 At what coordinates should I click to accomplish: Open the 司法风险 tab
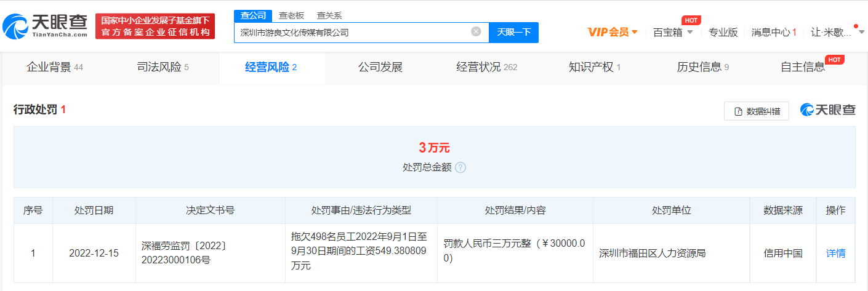(x=163, y=67)
